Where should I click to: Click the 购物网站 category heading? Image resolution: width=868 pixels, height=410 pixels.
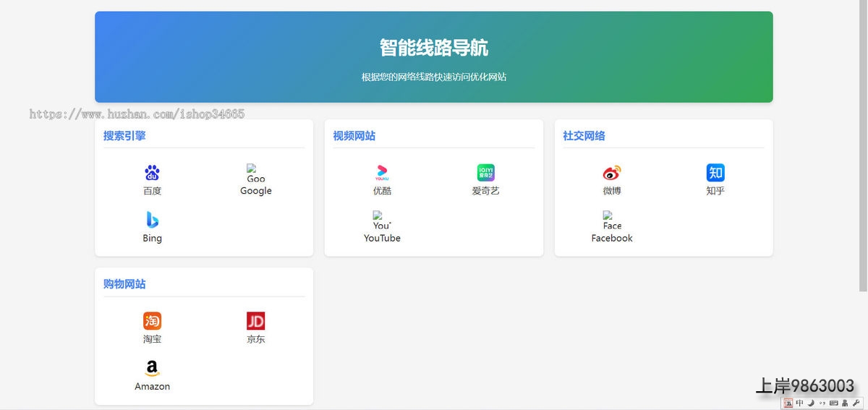pos(124,284)
